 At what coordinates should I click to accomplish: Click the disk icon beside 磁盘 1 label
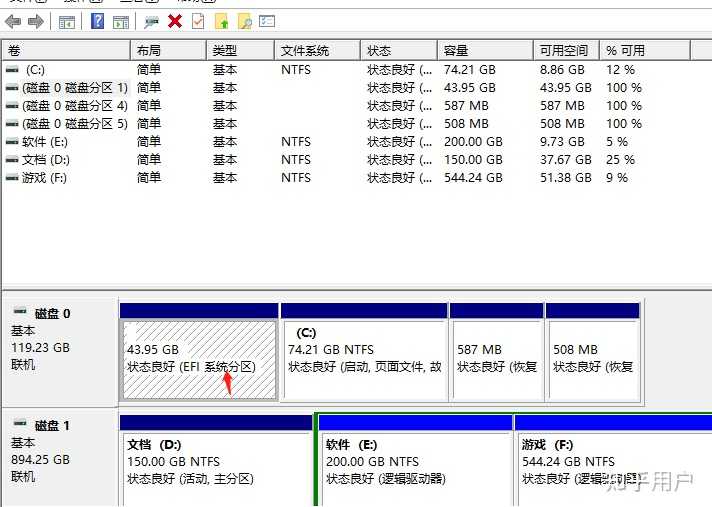(x=20, y=423)
